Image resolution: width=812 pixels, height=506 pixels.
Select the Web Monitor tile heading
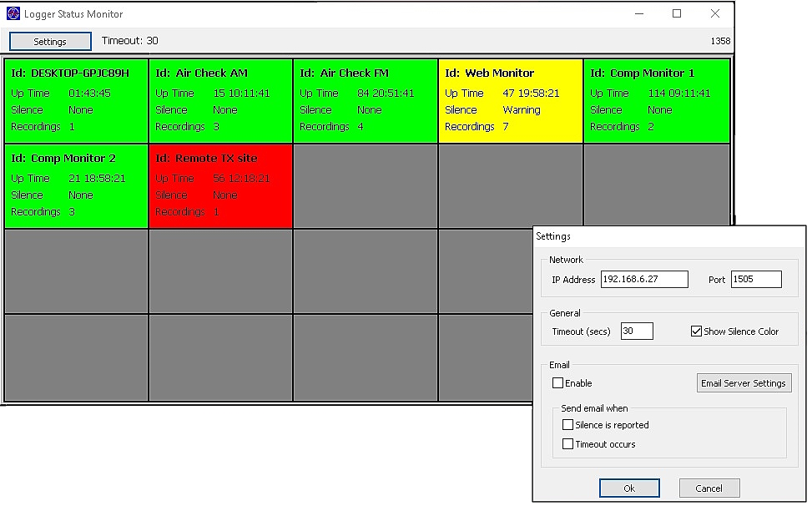click(x=489, y=73)
